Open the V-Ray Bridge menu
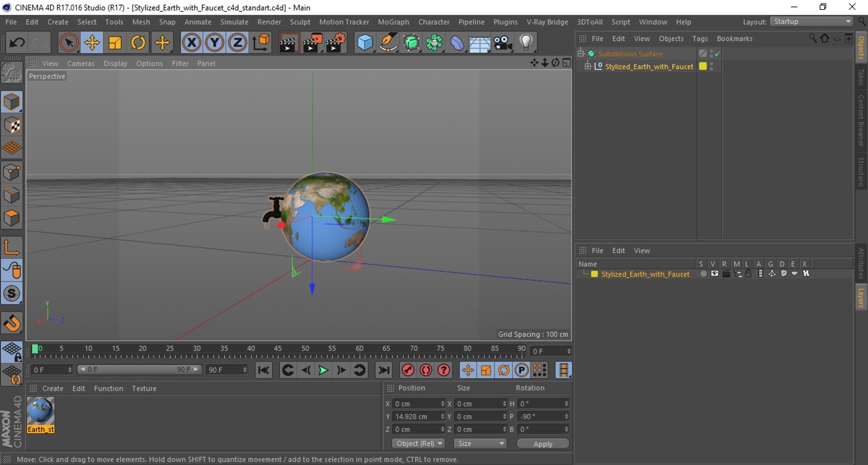The height and width of the screenshot is (465, 868). pyautogui.click(x=547, y=22)
